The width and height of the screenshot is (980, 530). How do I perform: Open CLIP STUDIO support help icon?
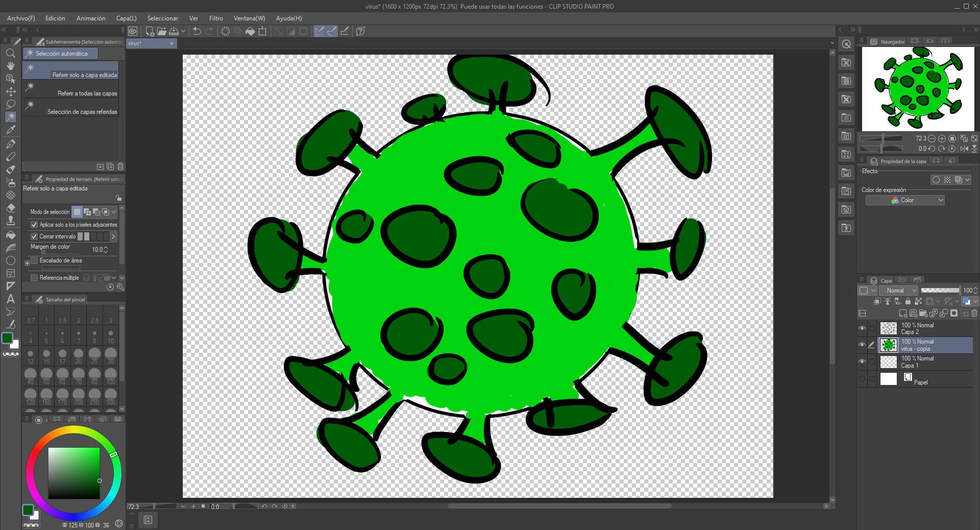pos(360,31)
